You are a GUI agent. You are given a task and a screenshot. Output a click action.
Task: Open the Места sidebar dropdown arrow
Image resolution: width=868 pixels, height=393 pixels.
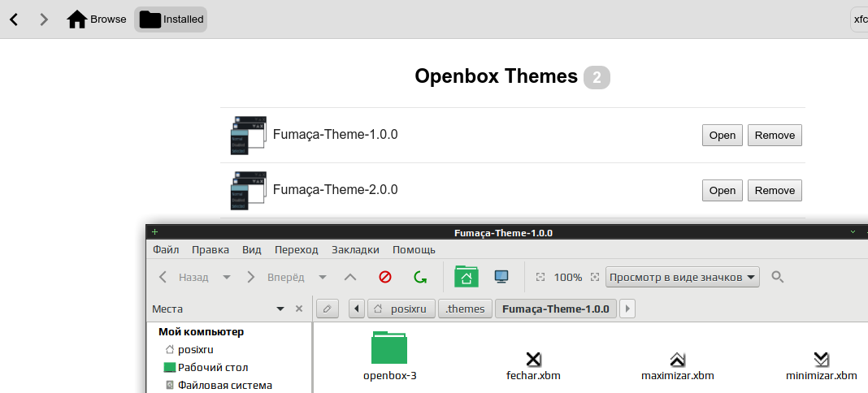click(280, 309)
